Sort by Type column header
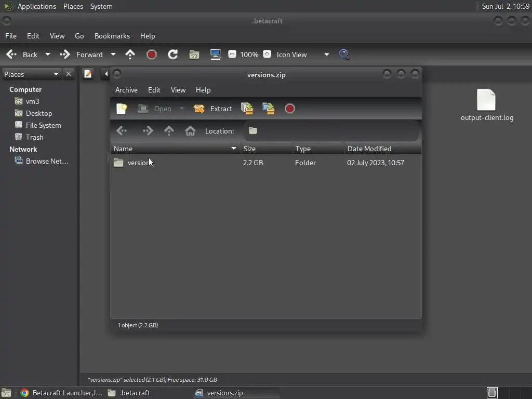Viewport: 532px width, 399px height. point(318,149)
